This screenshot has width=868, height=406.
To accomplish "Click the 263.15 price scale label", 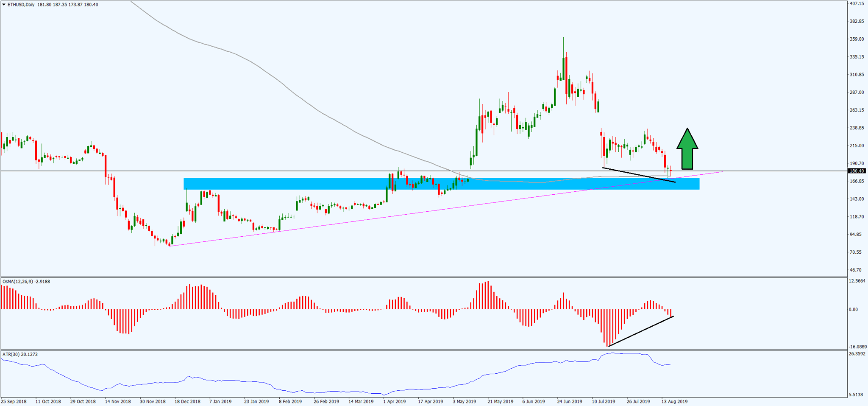I will coord(857,110).
